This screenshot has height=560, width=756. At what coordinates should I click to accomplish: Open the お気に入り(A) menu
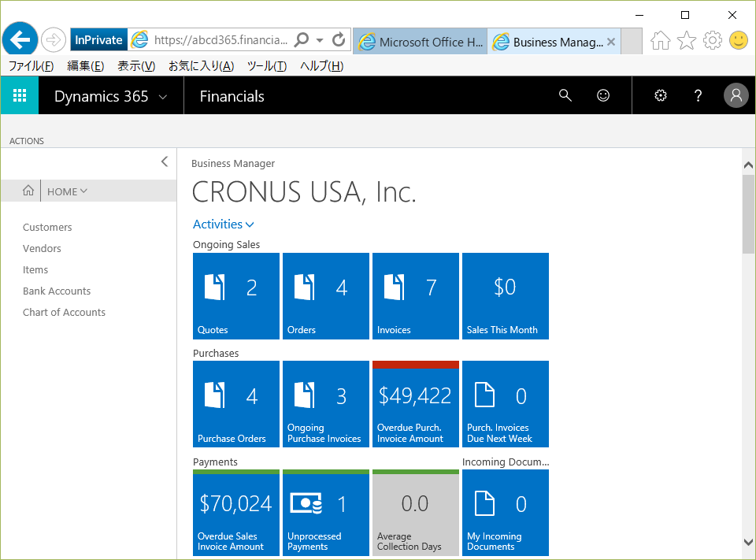[201, 66]
